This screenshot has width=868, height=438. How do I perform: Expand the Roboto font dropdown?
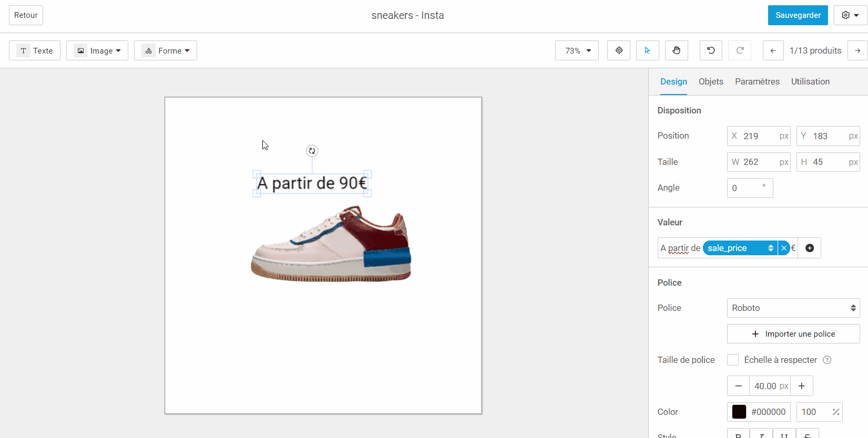(793, 308)
